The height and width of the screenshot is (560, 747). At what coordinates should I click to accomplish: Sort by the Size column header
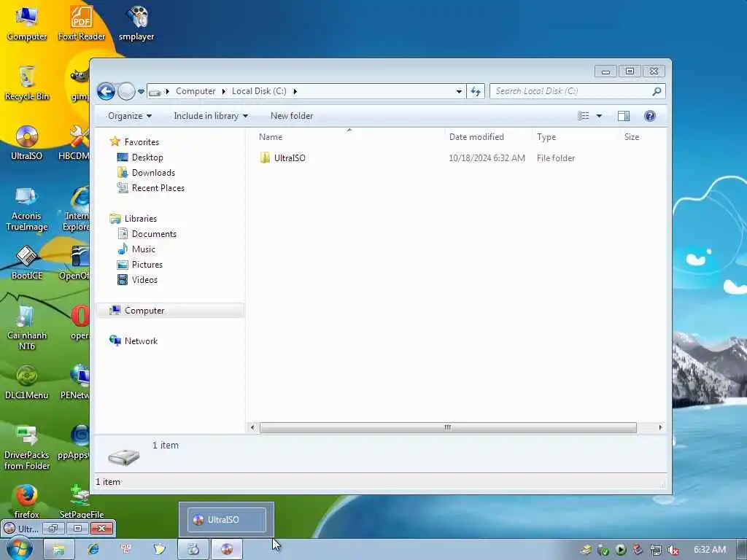tap(632, 137)
